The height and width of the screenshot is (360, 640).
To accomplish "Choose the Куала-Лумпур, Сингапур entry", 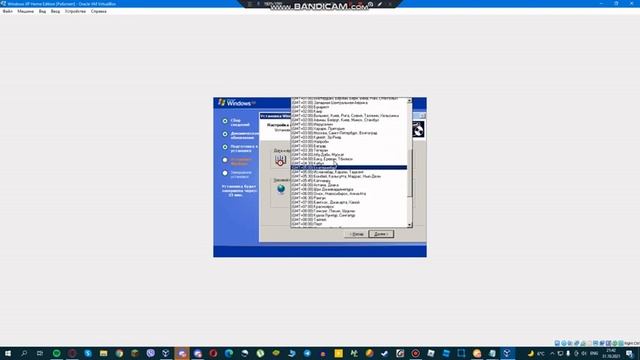I will click(x=349, y=215).
